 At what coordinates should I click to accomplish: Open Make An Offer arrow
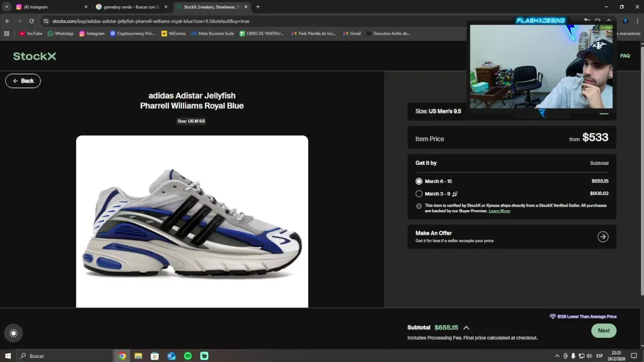pyautogui.click(x=603, y=237)
